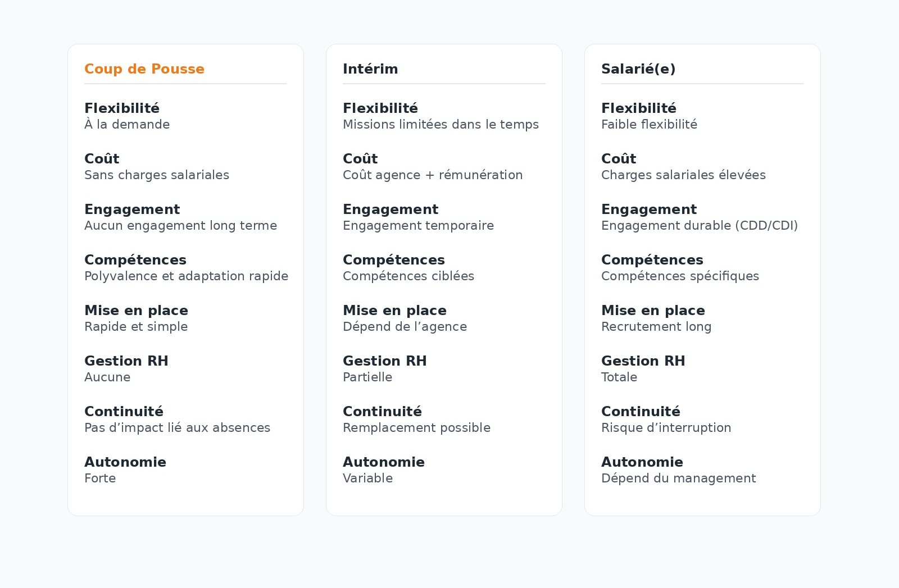The image size is (899, 588).
Task: Click the 'Faible flexibilité' description
Action: pyautogui.click(x=649, y=125)
